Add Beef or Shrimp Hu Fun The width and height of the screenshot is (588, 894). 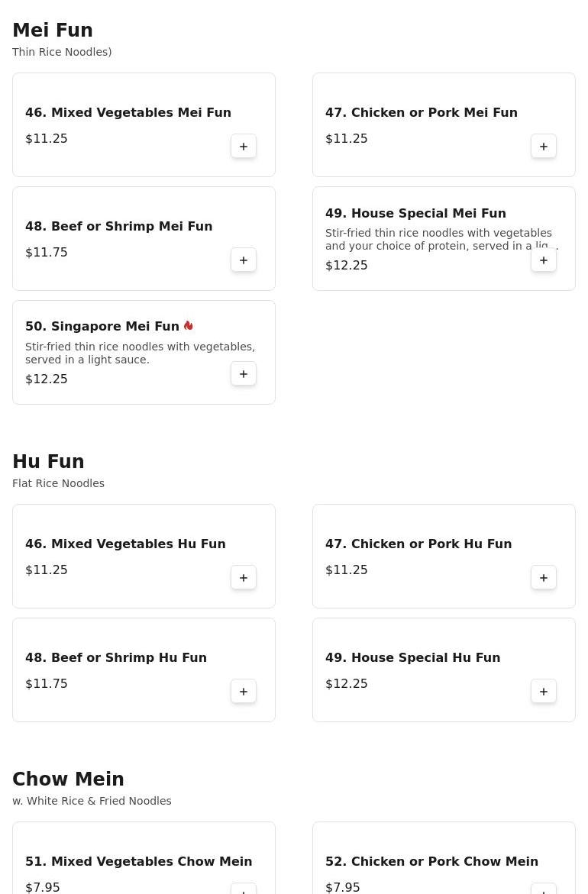tap(244, 692)
